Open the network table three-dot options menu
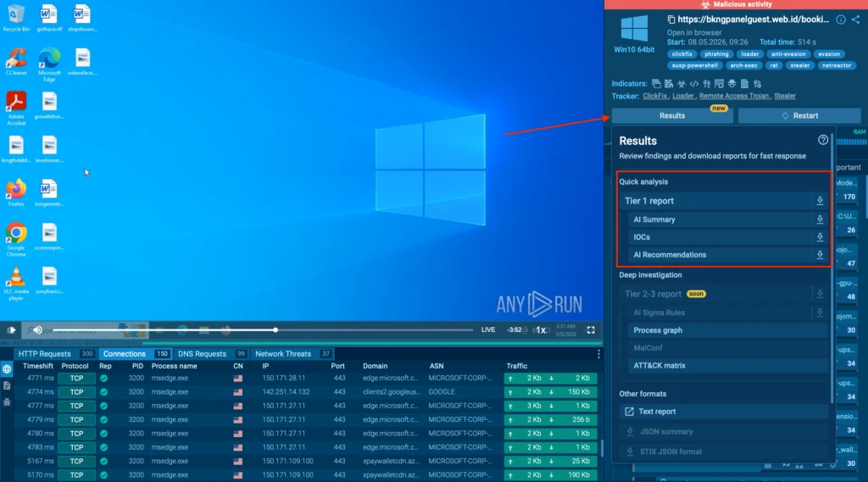The image size is (868, 482). 598,354
